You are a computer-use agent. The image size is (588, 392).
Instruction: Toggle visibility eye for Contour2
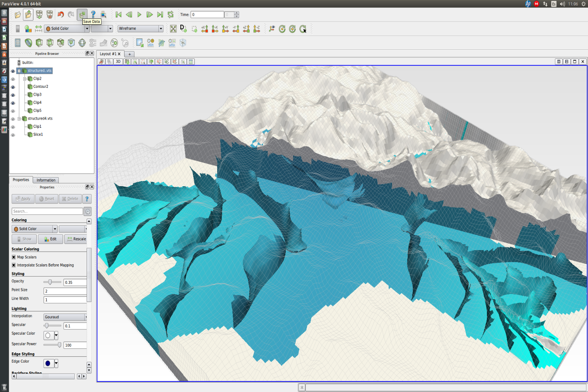pos(13,87)
